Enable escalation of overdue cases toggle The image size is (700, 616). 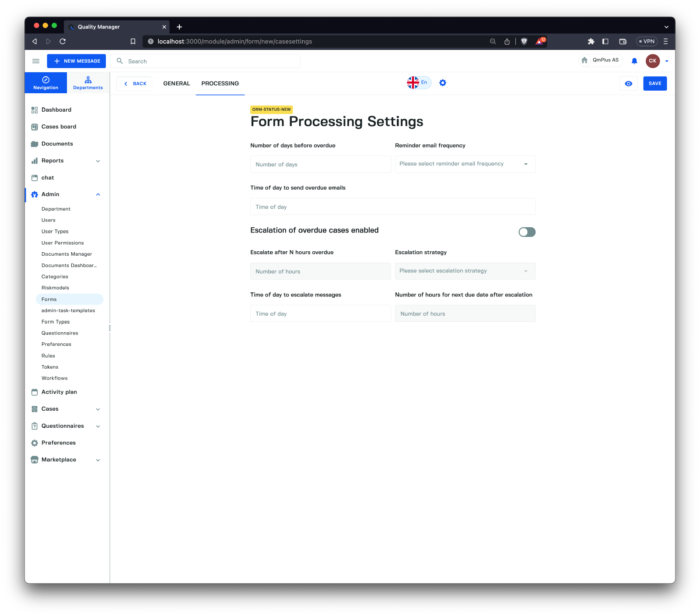point(527,232)
